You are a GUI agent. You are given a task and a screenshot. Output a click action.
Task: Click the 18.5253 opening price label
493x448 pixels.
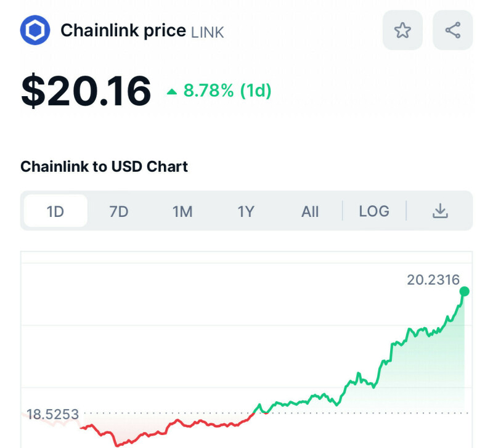coord(52,414)
